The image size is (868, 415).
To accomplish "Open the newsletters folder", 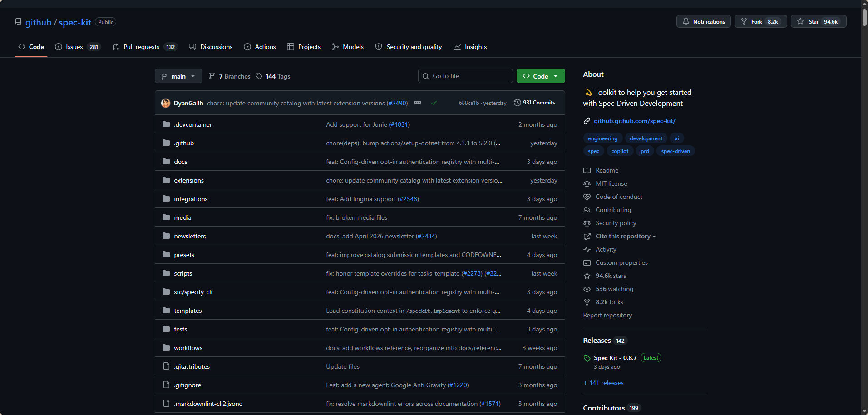I will pos(190,236).
